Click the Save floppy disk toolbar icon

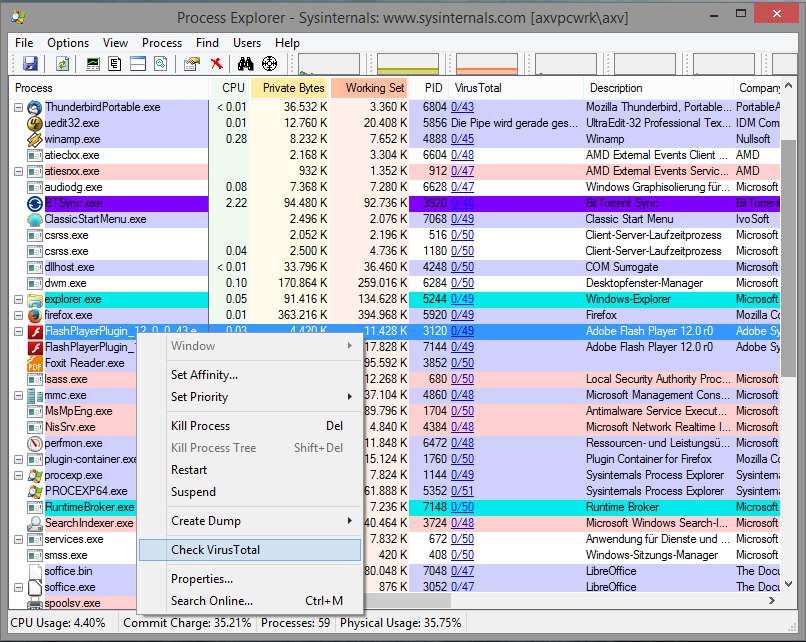pyautogui.click(x=30, y=64)
